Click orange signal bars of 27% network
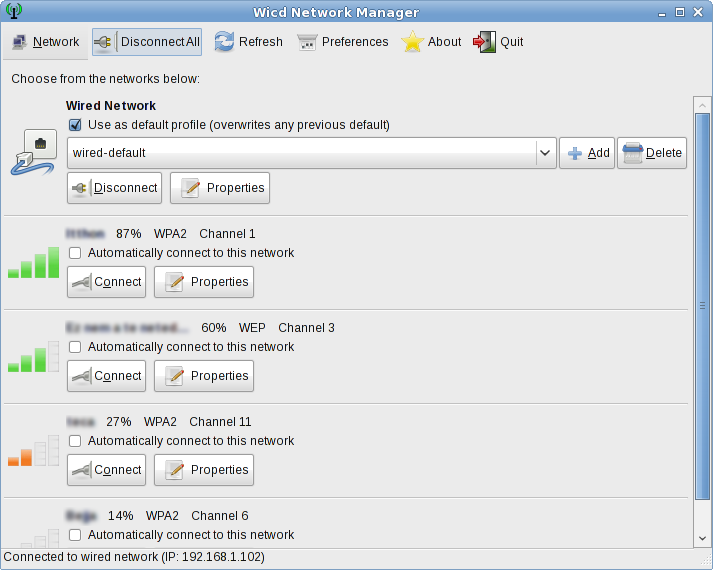Screen dimensions: 713x570 (34, 450)
